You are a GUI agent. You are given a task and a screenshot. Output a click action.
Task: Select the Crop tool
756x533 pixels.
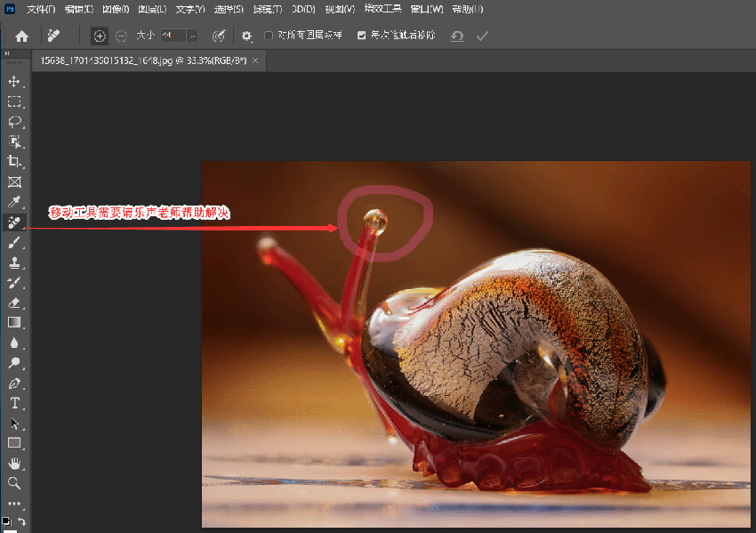(14, 162)
